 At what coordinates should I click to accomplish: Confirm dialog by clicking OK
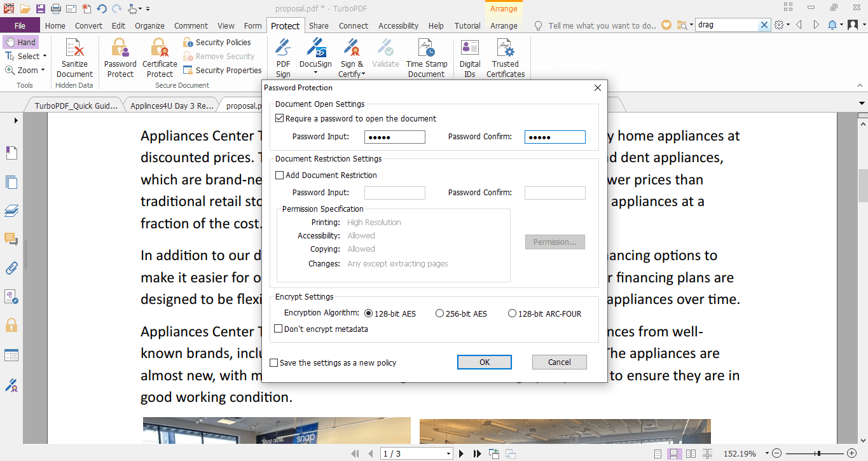tap(484, 362)
